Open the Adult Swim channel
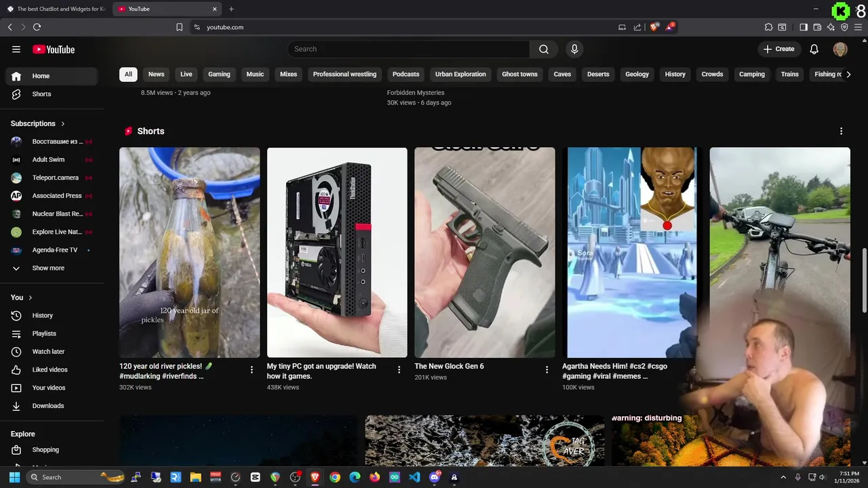Viewport: 868px width, 488px height. pos(52,159)
